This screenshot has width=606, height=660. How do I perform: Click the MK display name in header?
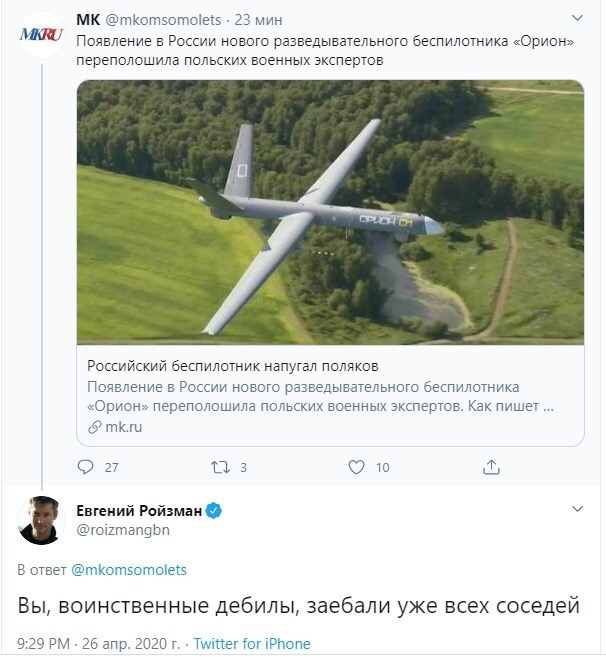[87, 19]
